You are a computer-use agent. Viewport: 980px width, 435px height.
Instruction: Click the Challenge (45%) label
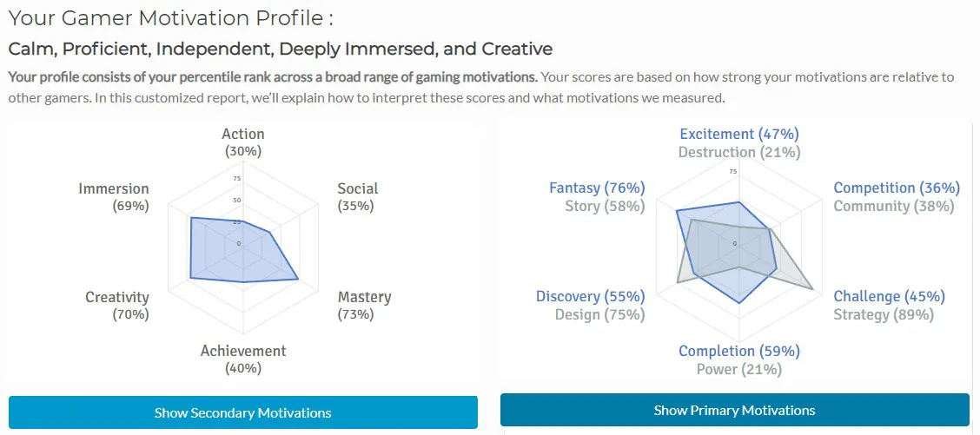[x=890, y=296]
